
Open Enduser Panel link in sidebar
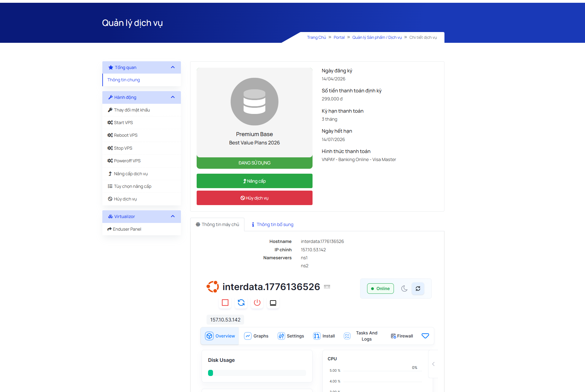coord(127,229)
